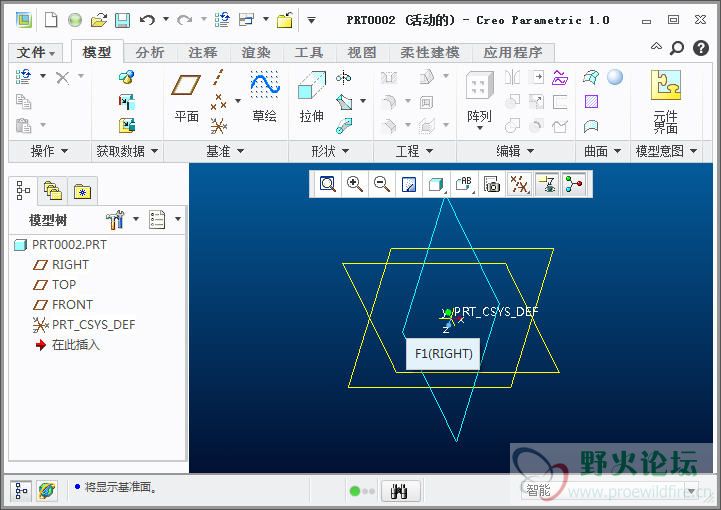The width and height of the screenshot is (721, 510).
Task: Toggle the navigator pane display in status bar
Action: (x=21, y=491)
